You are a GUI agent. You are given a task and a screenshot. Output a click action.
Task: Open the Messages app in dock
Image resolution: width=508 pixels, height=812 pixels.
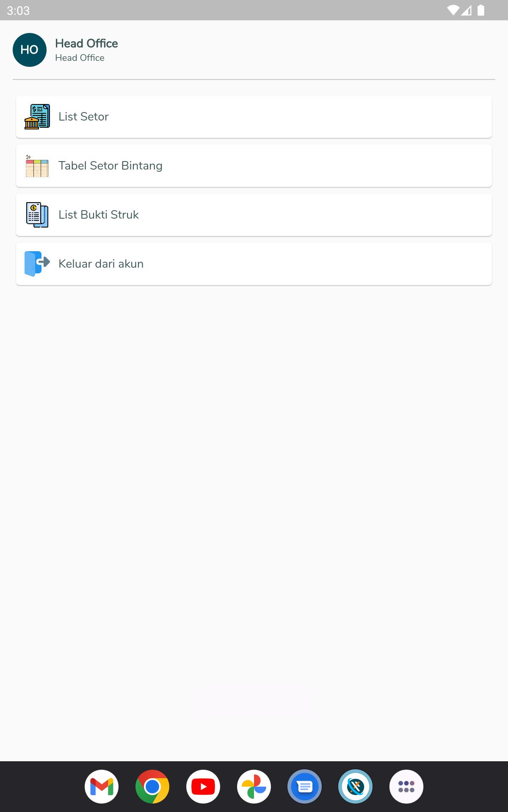(x=305, y=787)
